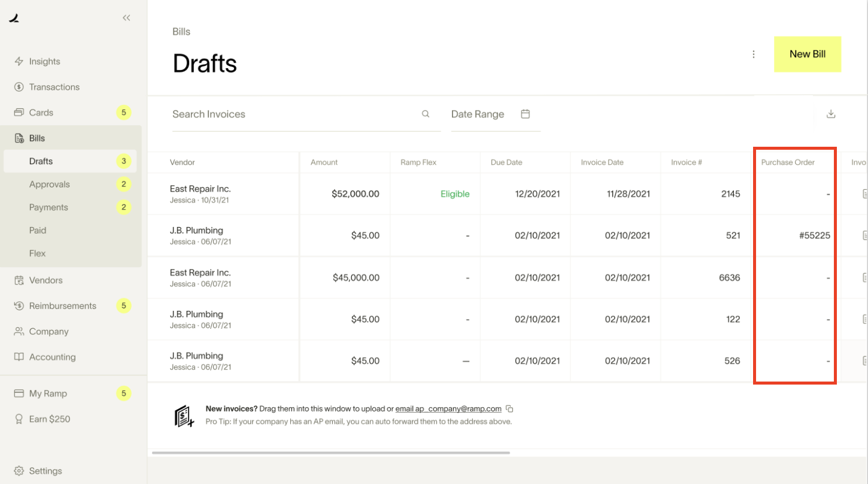
Task: Collapse the sidebar with double-chevron icon
Action: pos(126,18)
